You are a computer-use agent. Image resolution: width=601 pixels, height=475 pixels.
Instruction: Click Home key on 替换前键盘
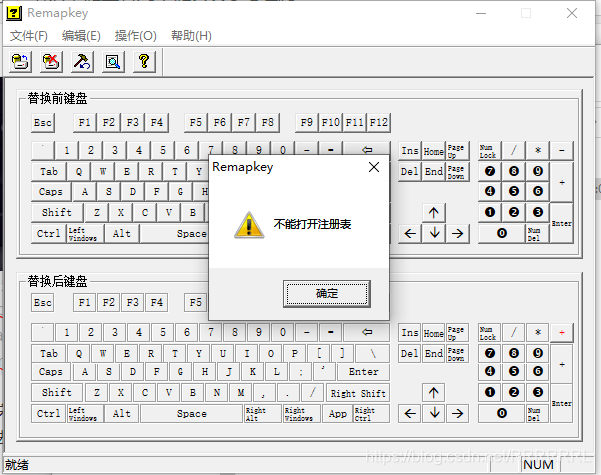tap(434, 151)
